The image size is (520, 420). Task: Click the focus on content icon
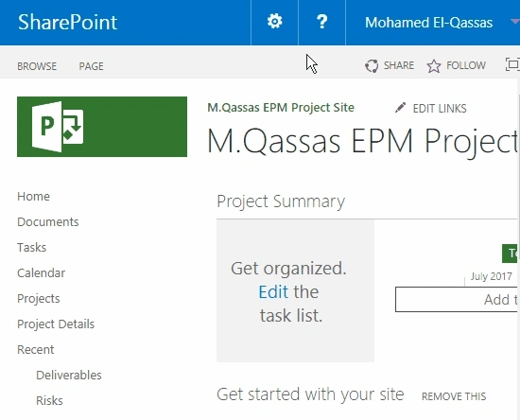click(x=512, y=64)
